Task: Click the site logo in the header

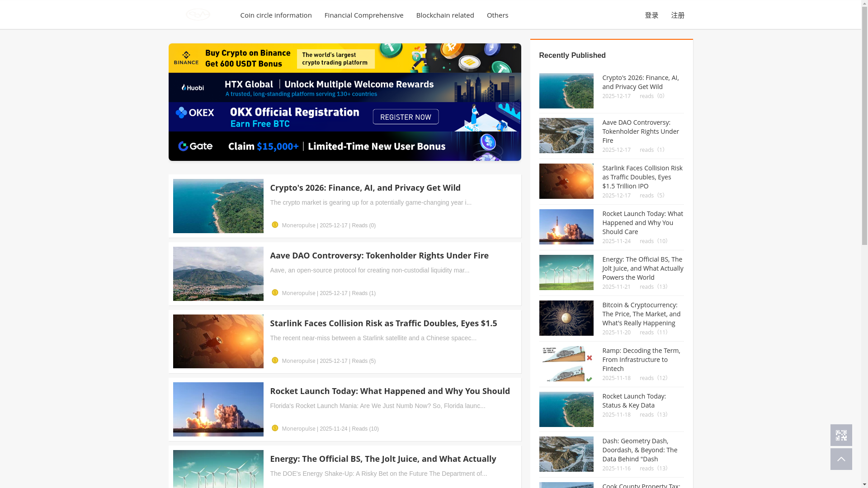Action: (198, 14)
